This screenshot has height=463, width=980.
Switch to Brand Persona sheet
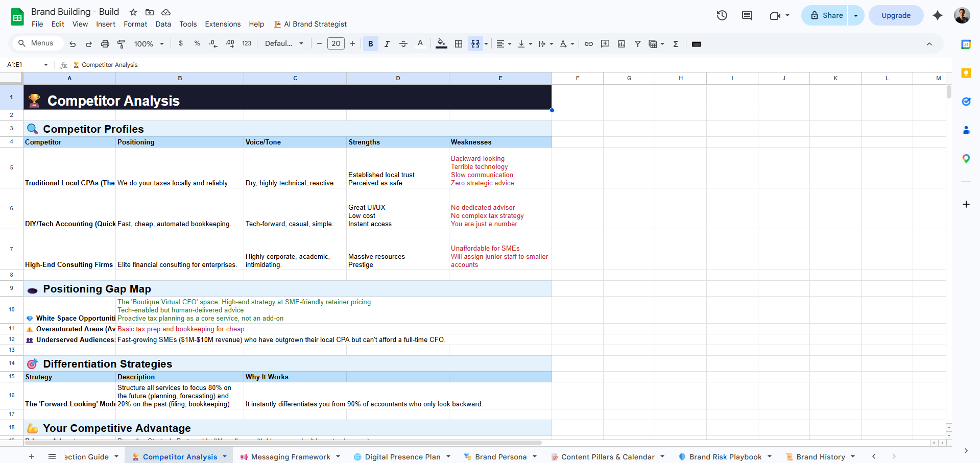coord(500,457)
